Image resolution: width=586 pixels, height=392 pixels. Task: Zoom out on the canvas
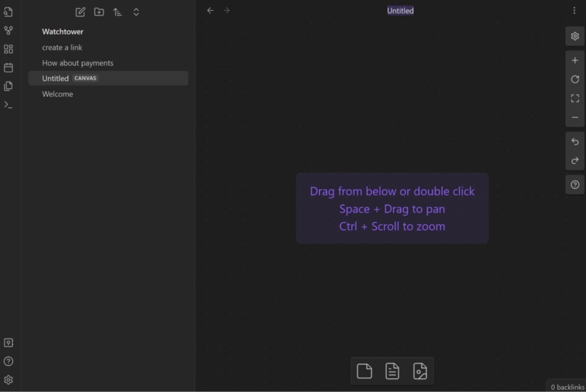coord(575,117)
